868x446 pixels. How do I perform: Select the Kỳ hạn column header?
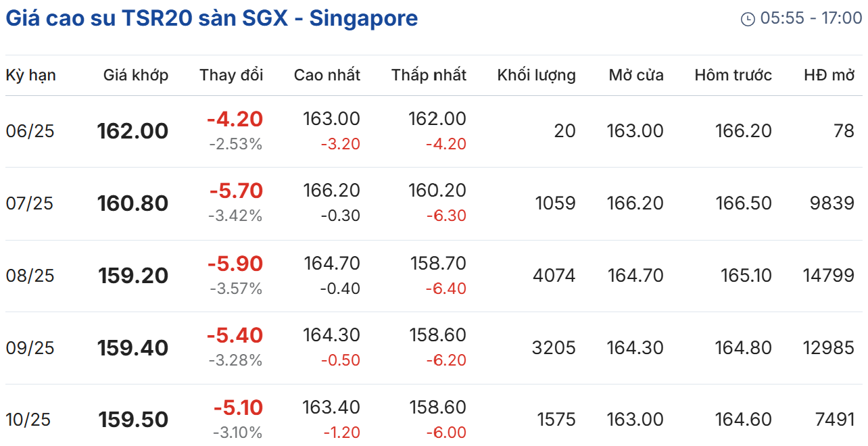point(30,75)
